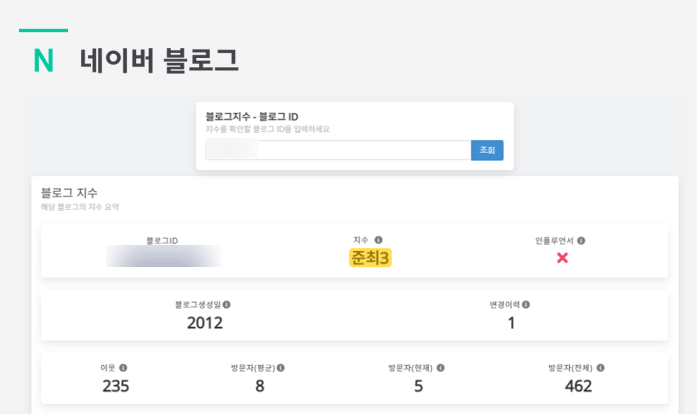Click the info icon beside 방문자(평균)
Image resolution: width=697 pixels, height=414 pixels.
coord(283,368)
